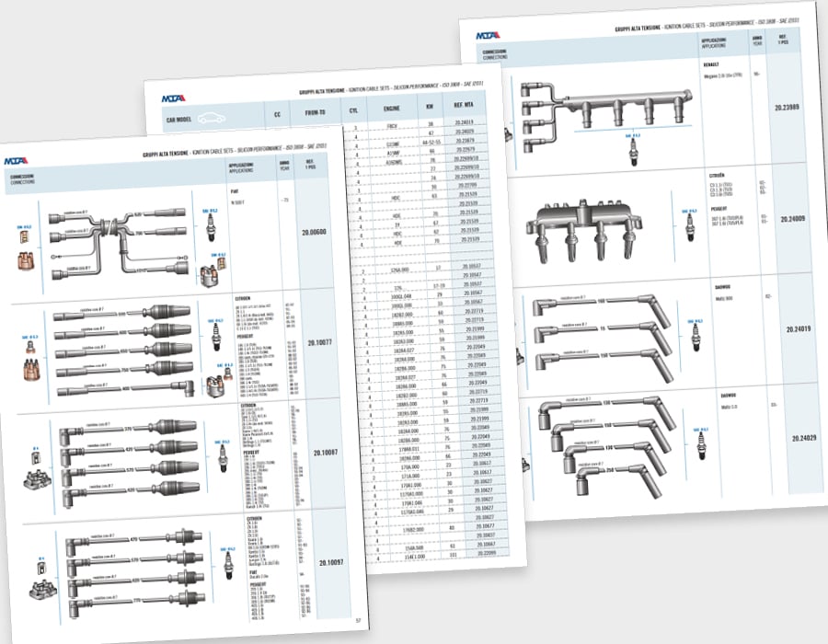Click reference number 20.24009
Image resolution: width=828 pixels, height=644 pixels.
pyautogui.click(x=793, y=219)
